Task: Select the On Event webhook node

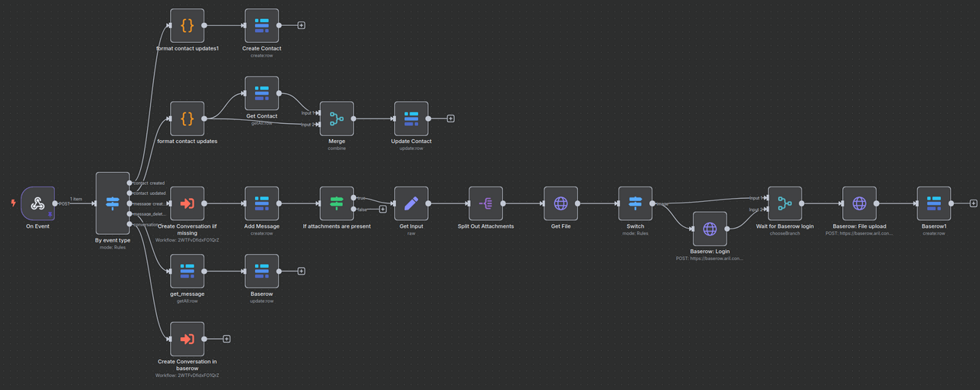Action: 38,203
